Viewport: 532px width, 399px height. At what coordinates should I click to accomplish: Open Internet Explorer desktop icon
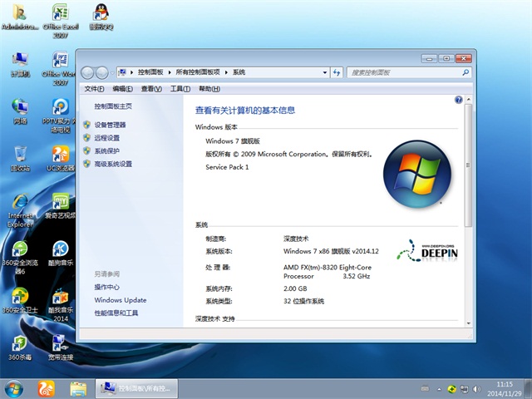20,210
